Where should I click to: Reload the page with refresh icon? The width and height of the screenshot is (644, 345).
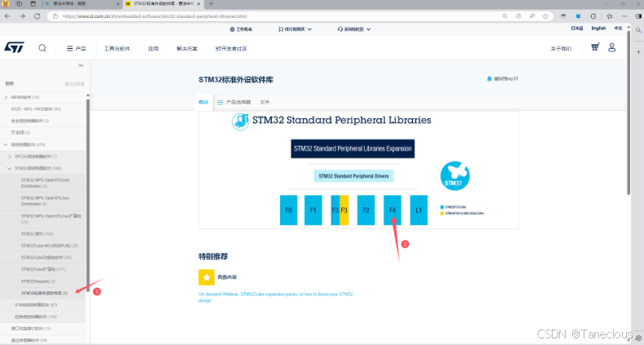38,16
